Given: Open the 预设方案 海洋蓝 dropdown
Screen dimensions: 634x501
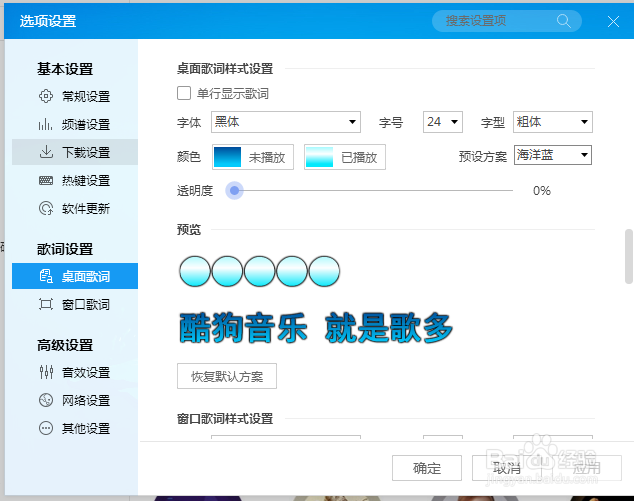Looking at the screenshot, I should click(x=553, y=155).
